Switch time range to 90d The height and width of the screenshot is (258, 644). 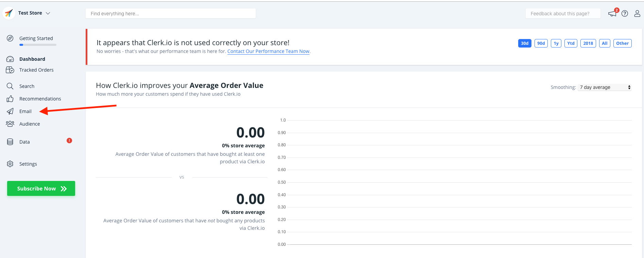coord(541,43)
